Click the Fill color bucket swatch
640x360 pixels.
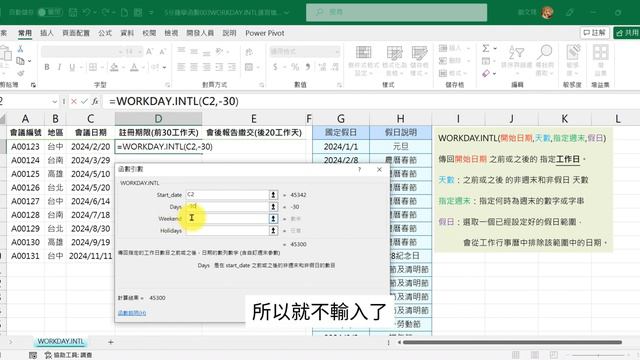114,67
